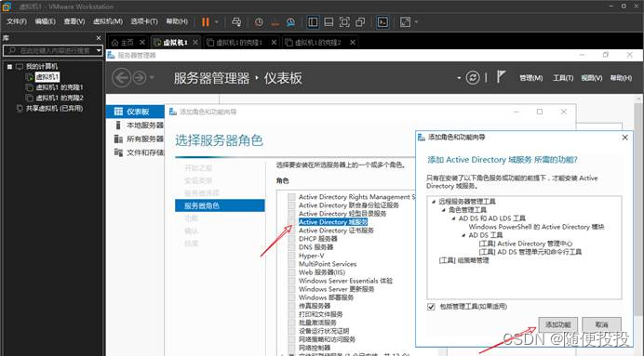Open the 选项卡(T) menu
Screen dimensions: 644x356
click(x=144, y=21)
